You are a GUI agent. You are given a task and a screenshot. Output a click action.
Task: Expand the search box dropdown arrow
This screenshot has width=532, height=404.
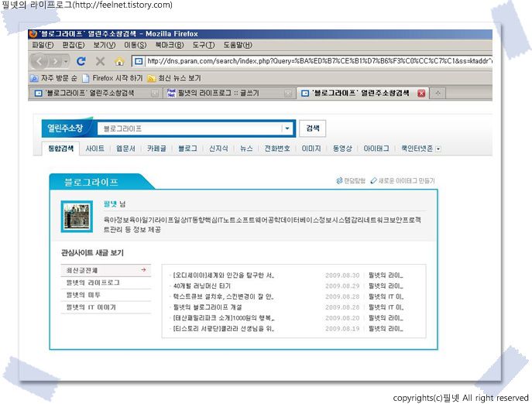(x=287, y=128)
